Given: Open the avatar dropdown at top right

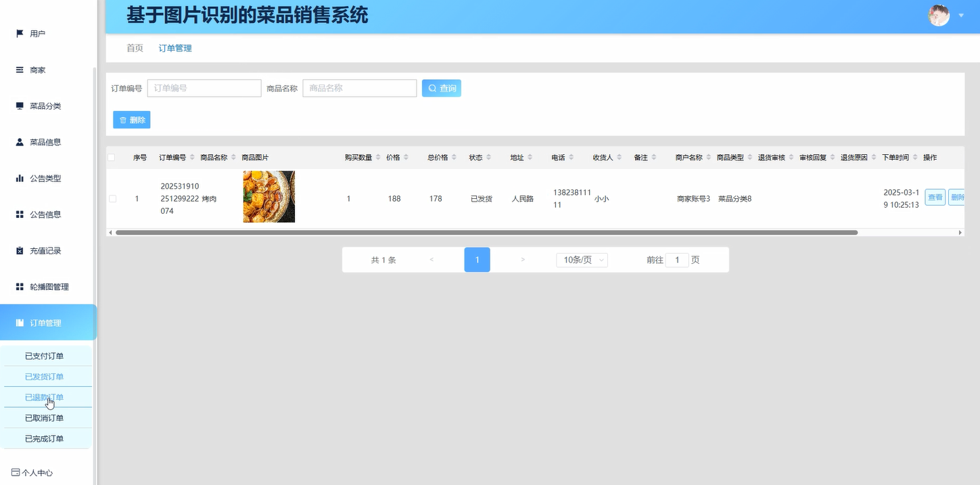Looking at the screenshot, I should click(939, 15).
